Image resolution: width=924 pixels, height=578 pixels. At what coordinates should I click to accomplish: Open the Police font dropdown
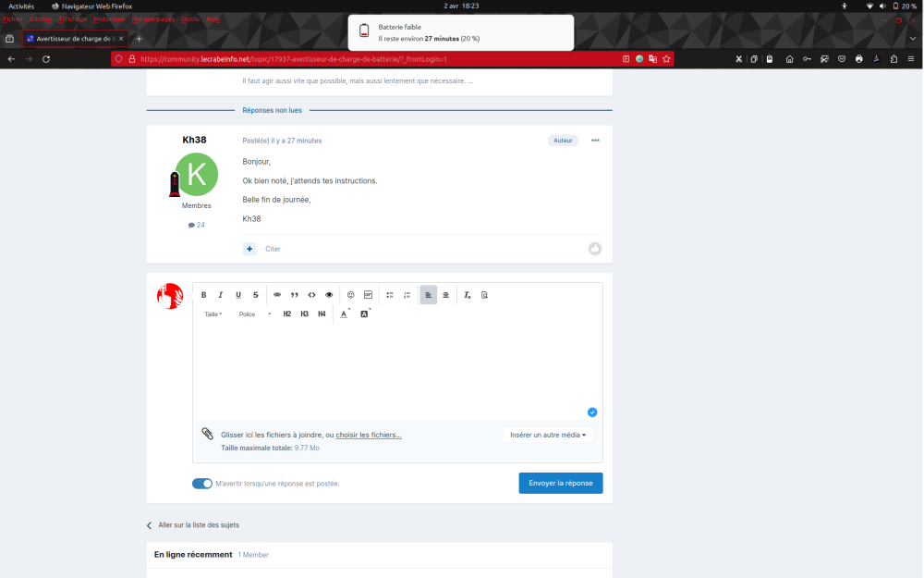pyautogui.click(x=255, y=314)
